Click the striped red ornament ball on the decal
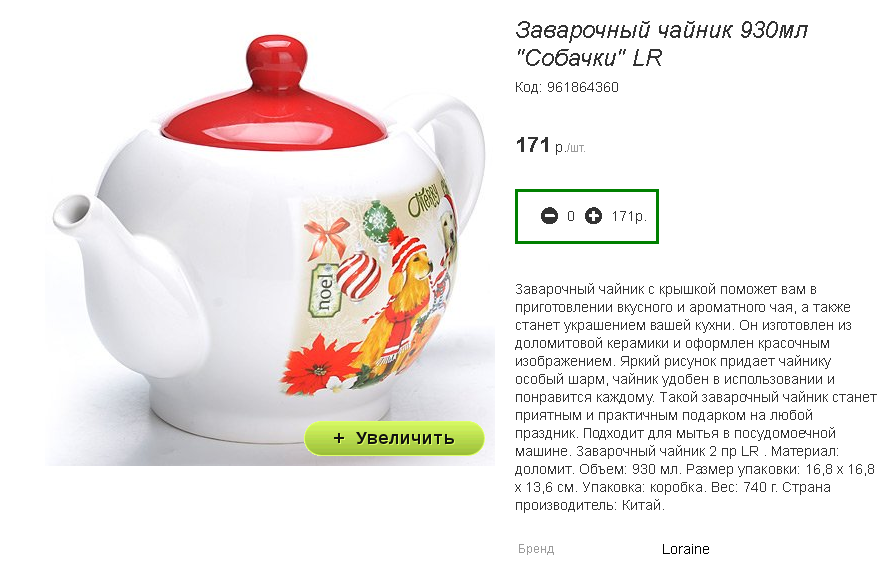 coord(358,276)
